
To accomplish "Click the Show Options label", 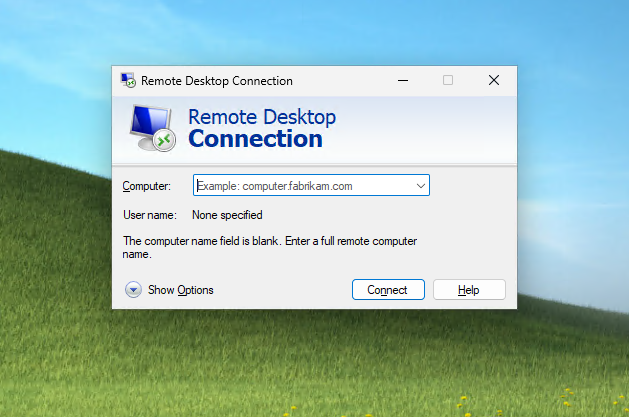I will (x=181, y=290).
